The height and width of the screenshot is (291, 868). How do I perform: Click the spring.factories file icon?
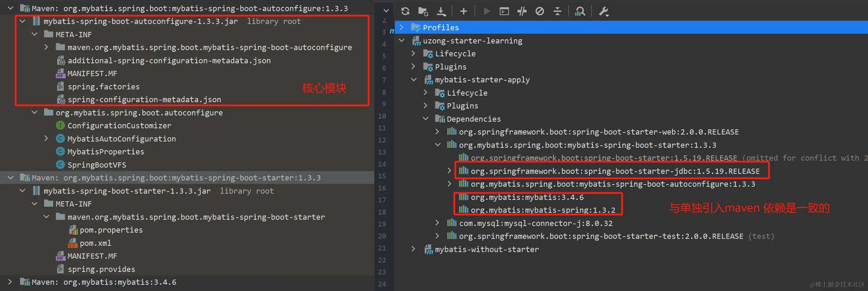tap(60, 86)
